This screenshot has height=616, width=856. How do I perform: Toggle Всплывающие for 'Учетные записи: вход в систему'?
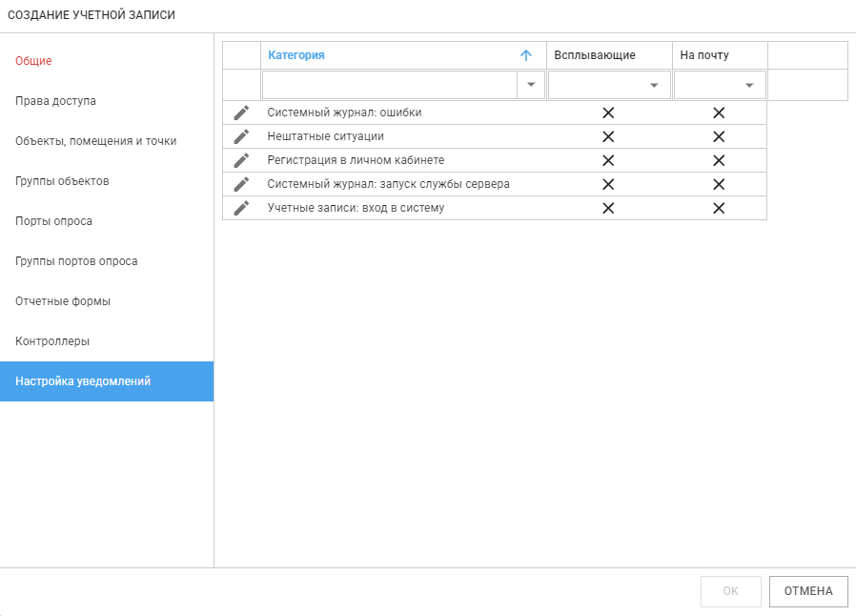coord(608,208)
